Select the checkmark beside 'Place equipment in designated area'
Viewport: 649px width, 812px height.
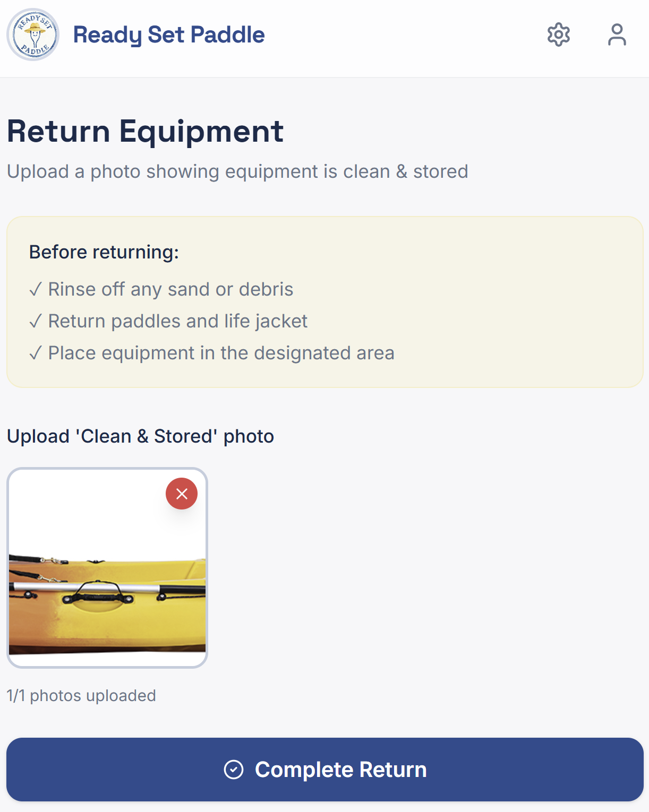pos(36,352)
